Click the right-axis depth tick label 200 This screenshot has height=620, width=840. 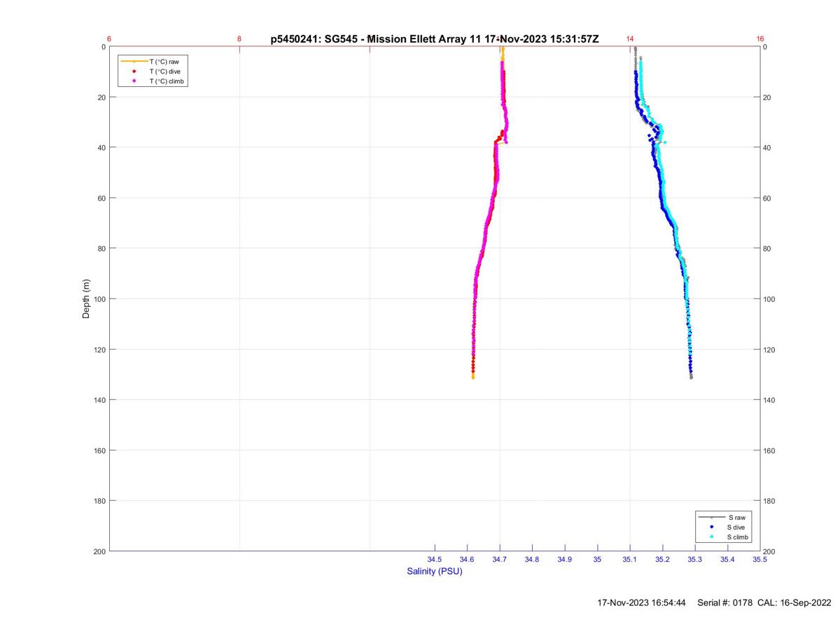point(770,551)
